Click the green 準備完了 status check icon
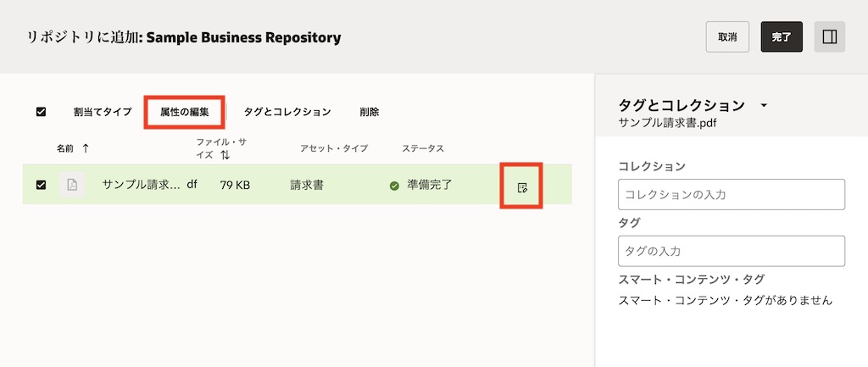The image size is (868, 367). pos(394,186)
